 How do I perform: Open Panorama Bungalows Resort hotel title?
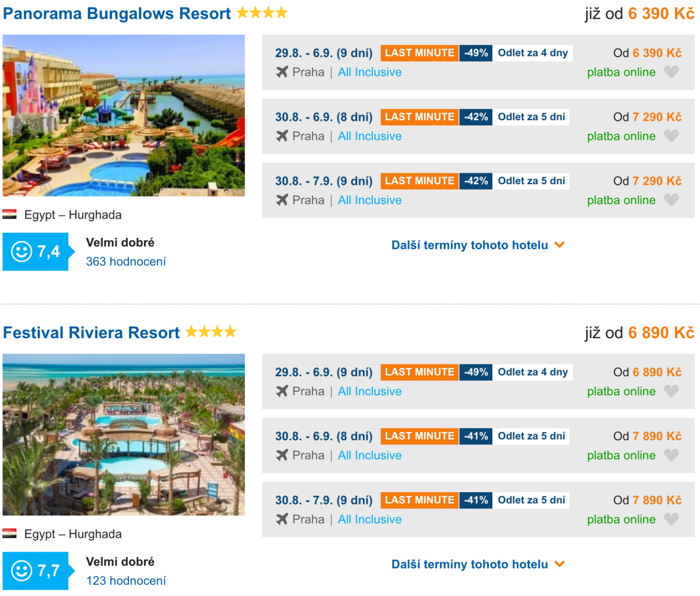click(x=117, y=13)
